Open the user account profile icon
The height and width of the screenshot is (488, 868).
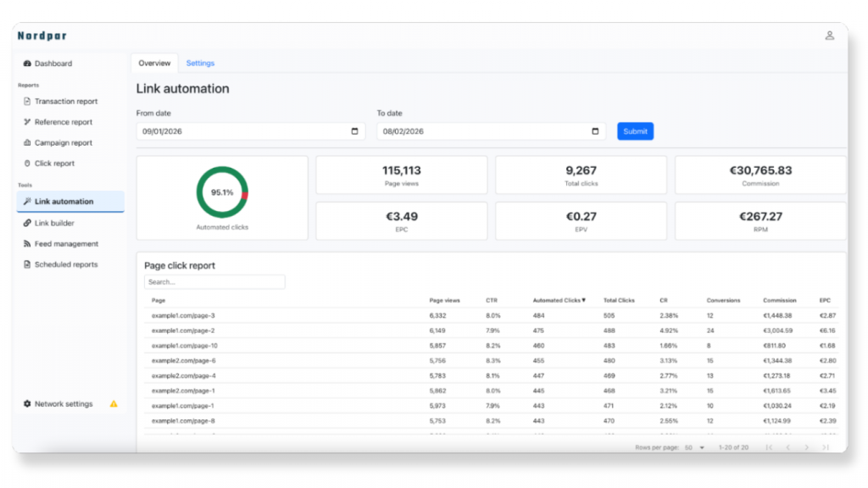point(829,36)
